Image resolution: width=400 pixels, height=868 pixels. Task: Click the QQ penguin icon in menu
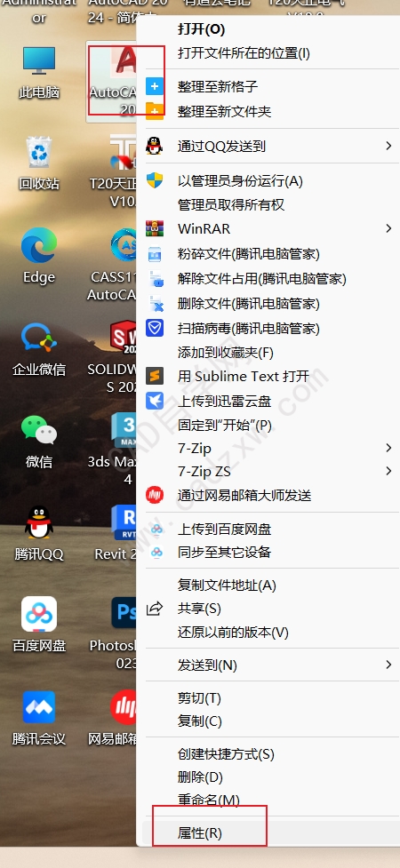(154, 146)
